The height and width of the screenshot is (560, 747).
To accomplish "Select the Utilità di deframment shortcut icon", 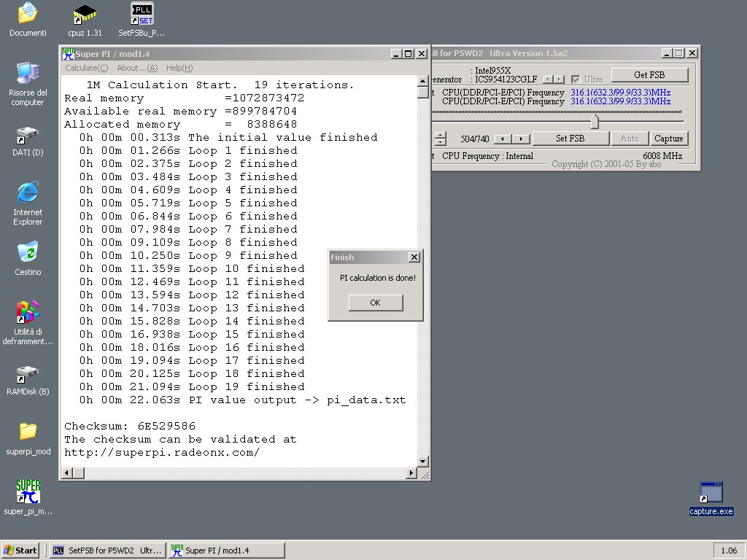I will 28,312.
